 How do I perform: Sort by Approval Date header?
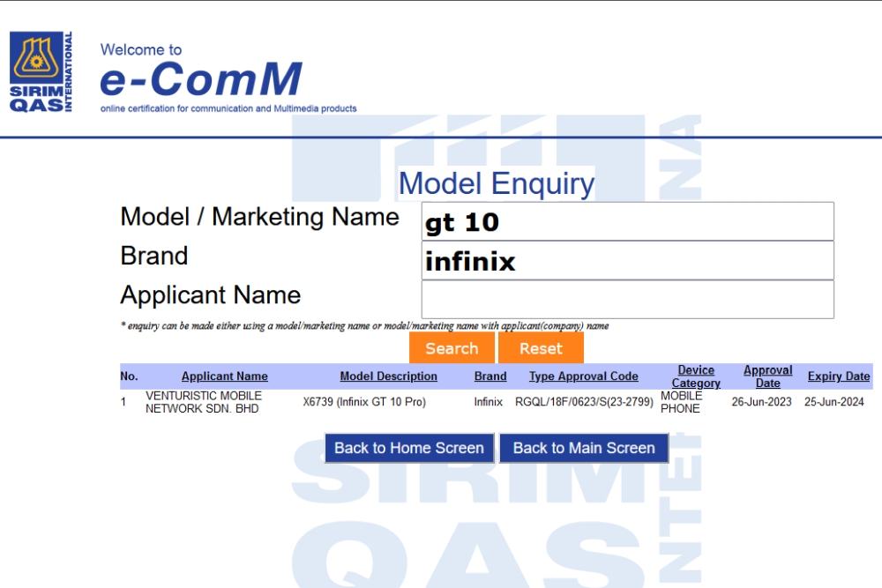pyautogui.click(x=768, y=376)
